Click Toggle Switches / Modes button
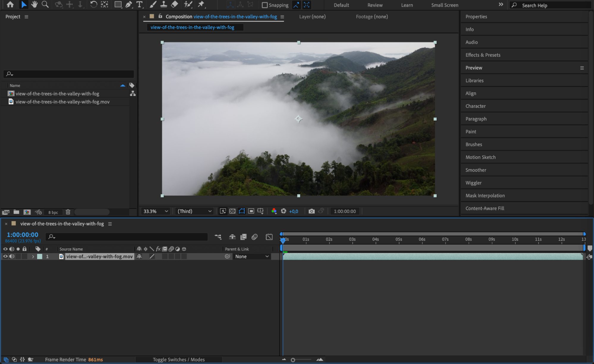 pos(179,360)
